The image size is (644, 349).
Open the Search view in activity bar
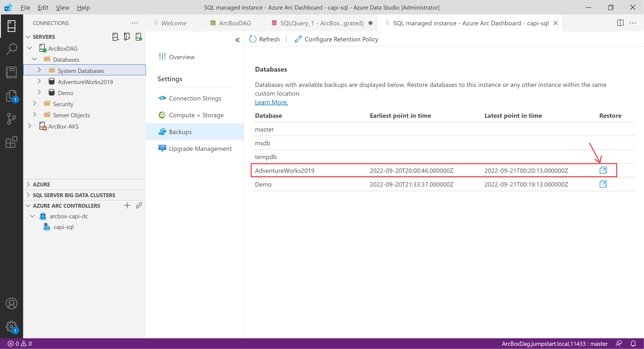coord(12,49)
